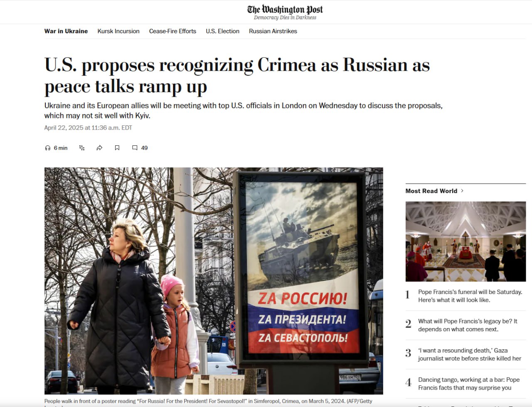This screenshot has height=407, width=532.
Task: Click the listen headphones icon
Action: [47, 148]
